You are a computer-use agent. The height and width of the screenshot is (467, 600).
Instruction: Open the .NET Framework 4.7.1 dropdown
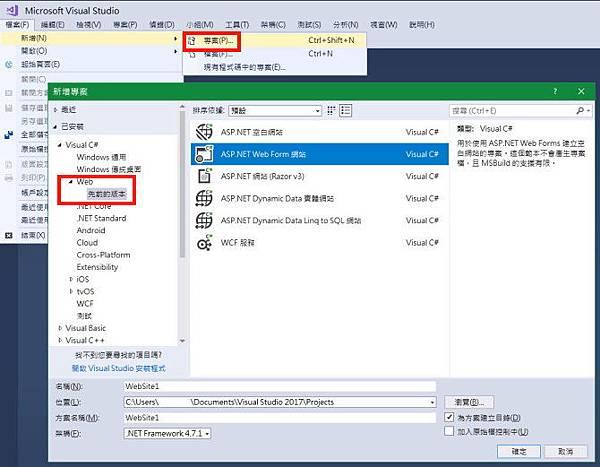tap(168, 433)
